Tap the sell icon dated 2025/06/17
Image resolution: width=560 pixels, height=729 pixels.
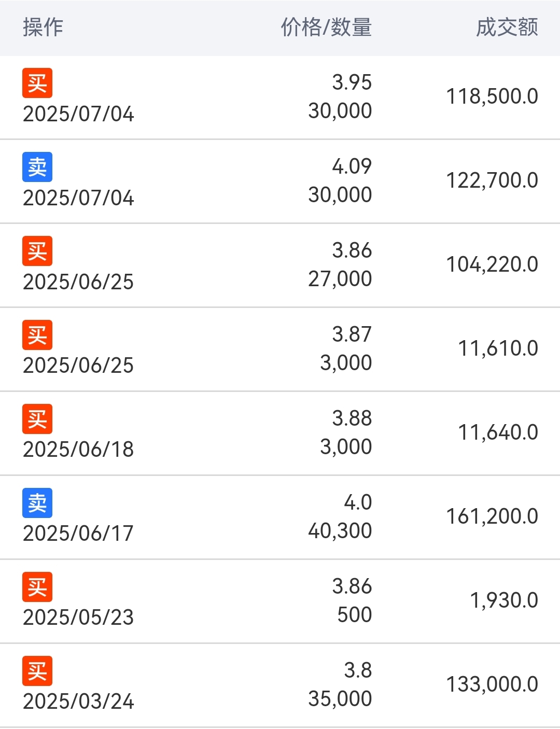pos(37,503)
